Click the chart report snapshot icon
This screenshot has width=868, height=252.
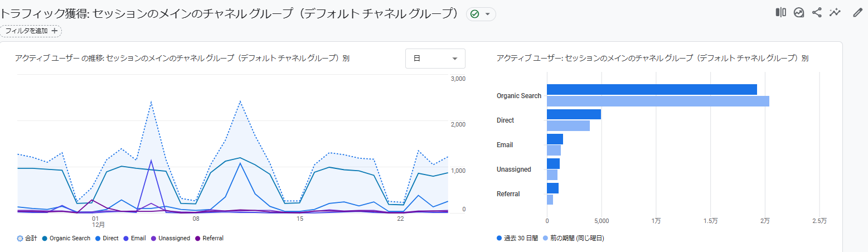pos(799,12)
